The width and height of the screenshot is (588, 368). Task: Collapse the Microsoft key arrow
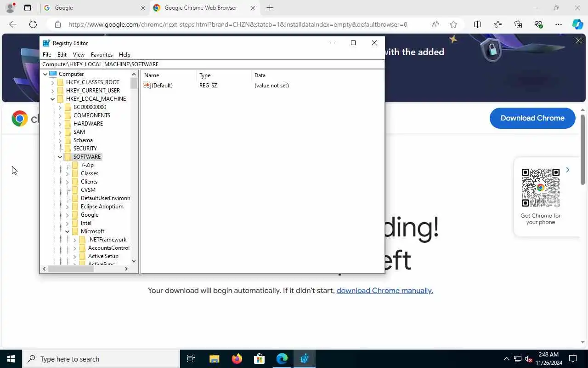67,231
